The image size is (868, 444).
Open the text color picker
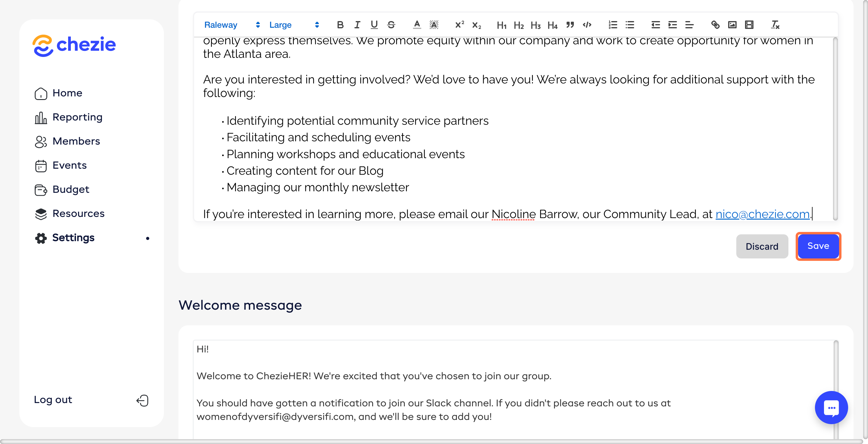[x=417, y=25]
